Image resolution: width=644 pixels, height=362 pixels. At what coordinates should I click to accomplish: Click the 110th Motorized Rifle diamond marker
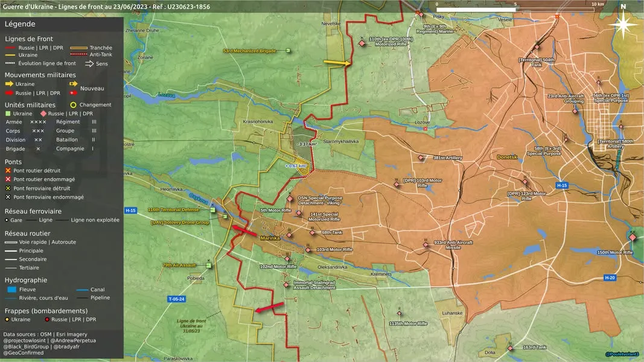pyautogui.click(x=362, y=43)
